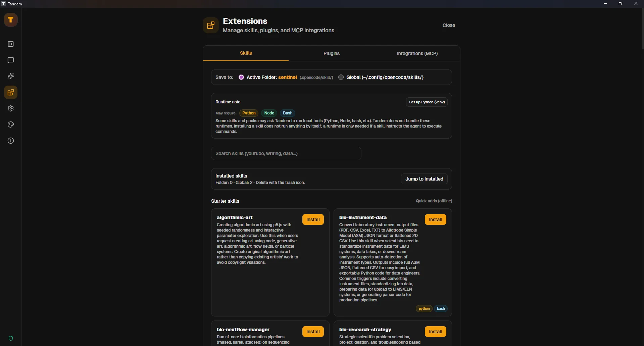Select Active Folder sentinel radio option
The image size is (644, 346).
pyautogui.click(x=241, y=77)
